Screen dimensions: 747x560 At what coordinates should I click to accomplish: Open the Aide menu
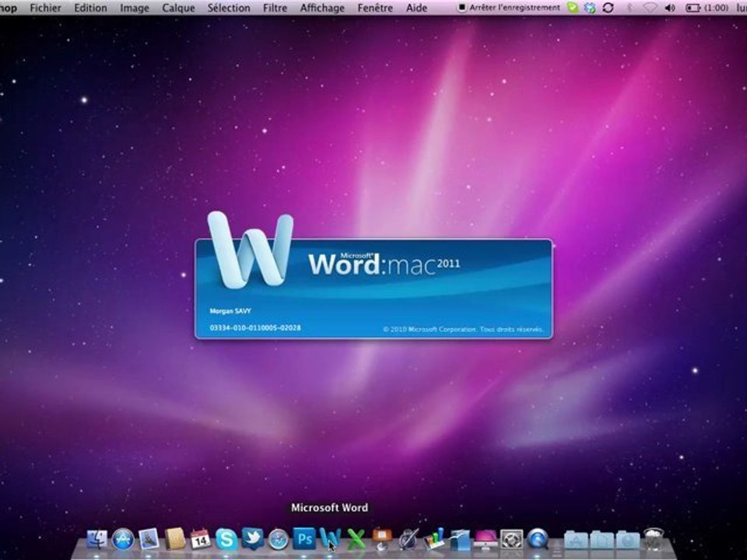coord(416,8)
